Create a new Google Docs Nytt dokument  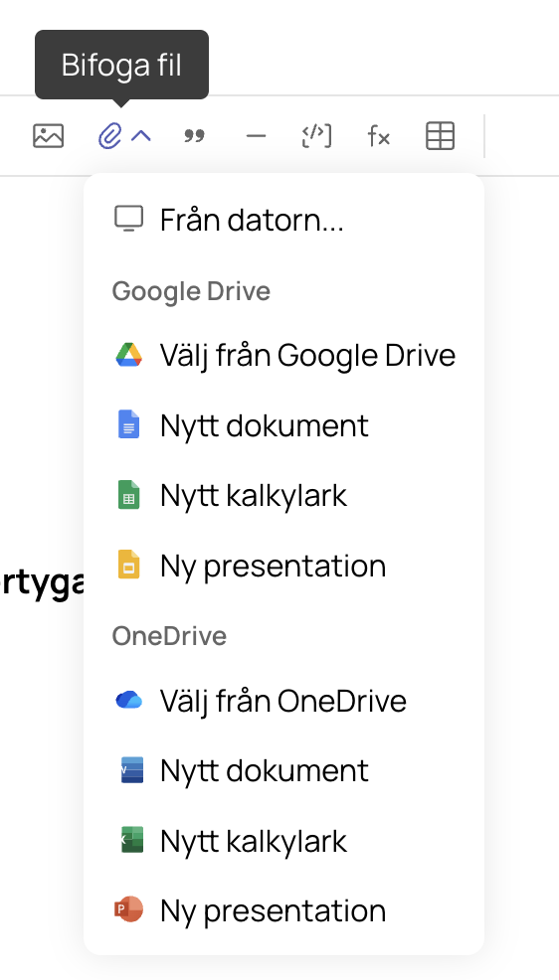coord(283,425)
